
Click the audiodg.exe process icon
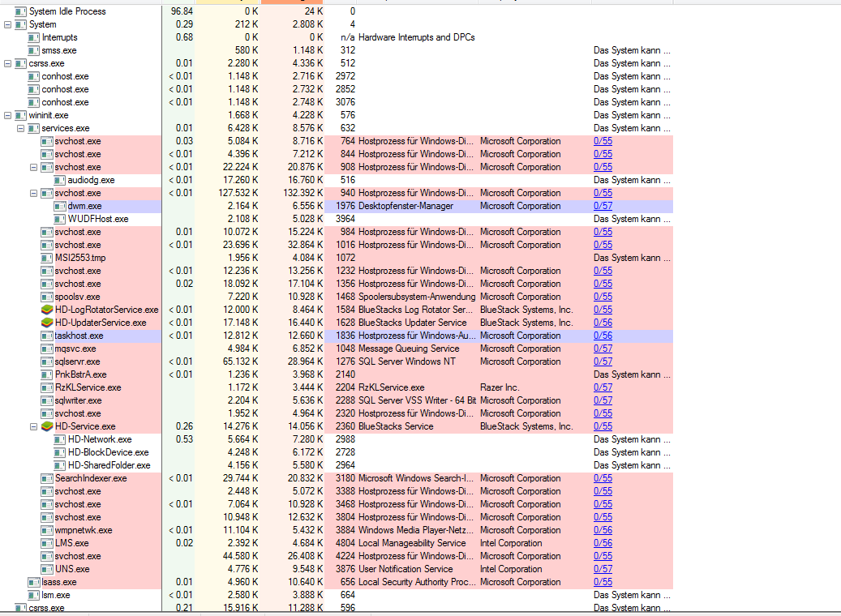pyautogui.click(x=60, y=180)
